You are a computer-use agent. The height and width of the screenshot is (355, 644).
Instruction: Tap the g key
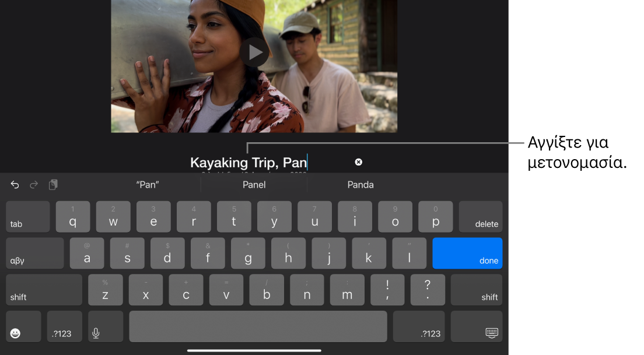point(248,253)
